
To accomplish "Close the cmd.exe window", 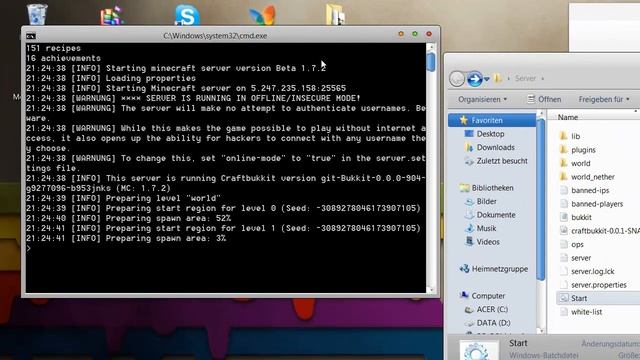I will [429, 34].
